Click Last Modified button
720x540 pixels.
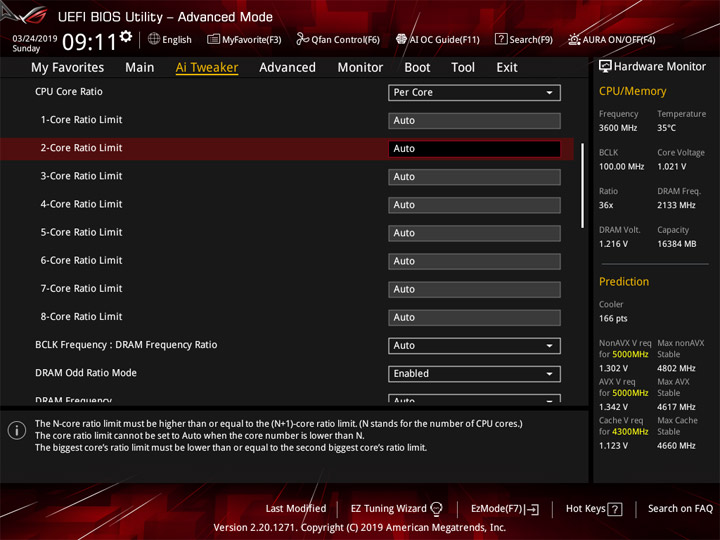296,509
